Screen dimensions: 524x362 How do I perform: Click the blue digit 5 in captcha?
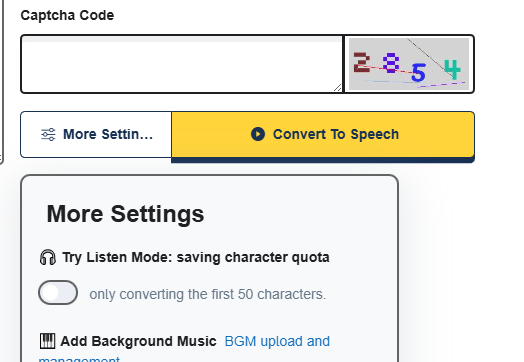[418, 73]
